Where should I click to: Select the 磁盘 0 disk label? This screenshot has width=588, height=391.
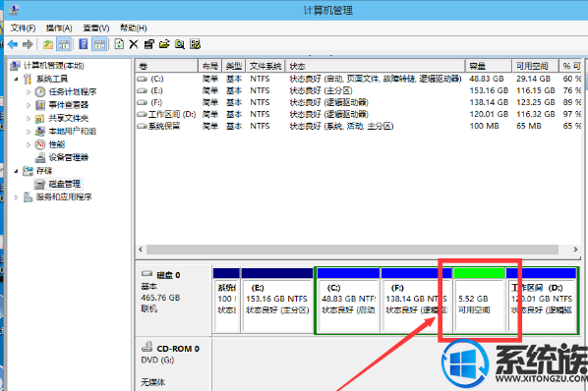coord(173,300)
